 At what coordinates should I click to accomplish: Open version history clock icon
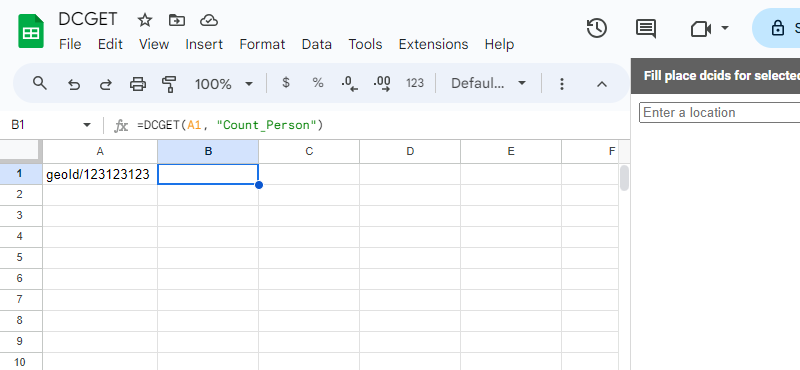[x=596, y=28]
